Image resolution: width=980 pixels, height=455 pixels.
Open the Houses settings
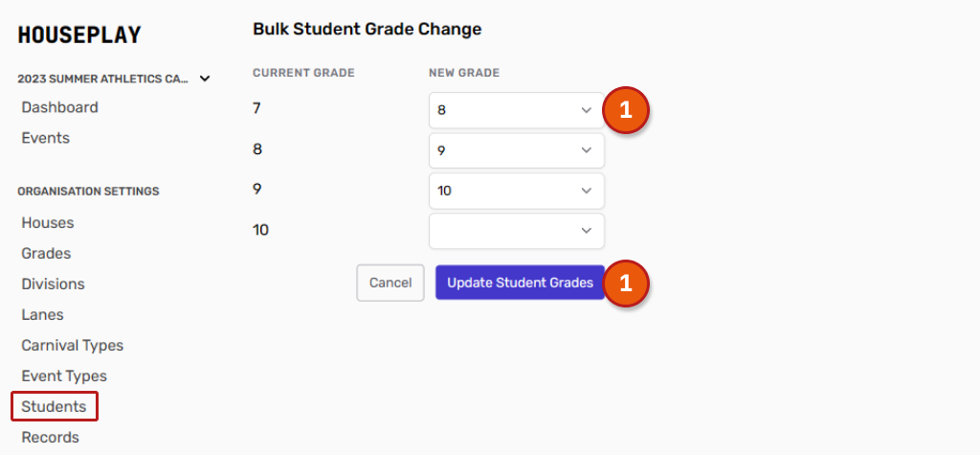point(47,222)
